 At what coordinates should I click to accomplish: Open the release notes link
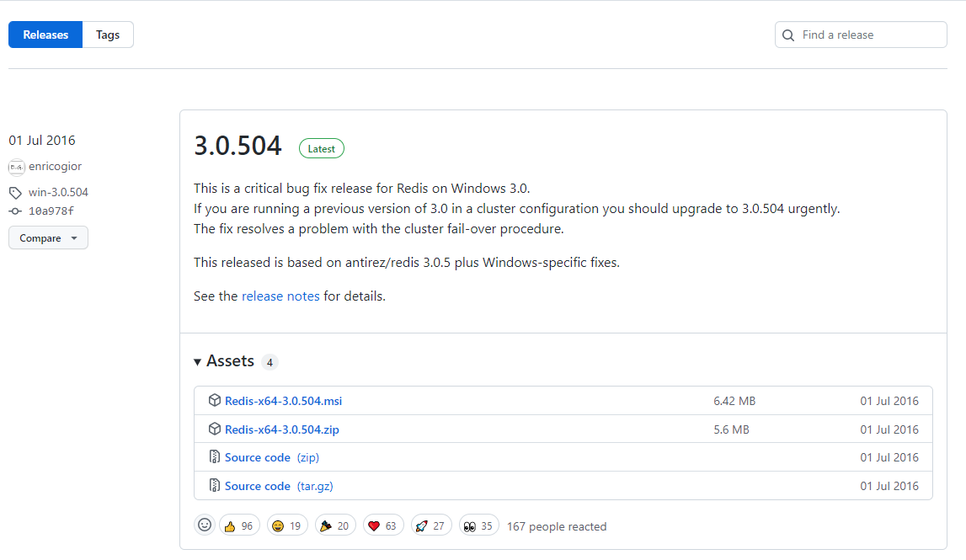(280, 296)
